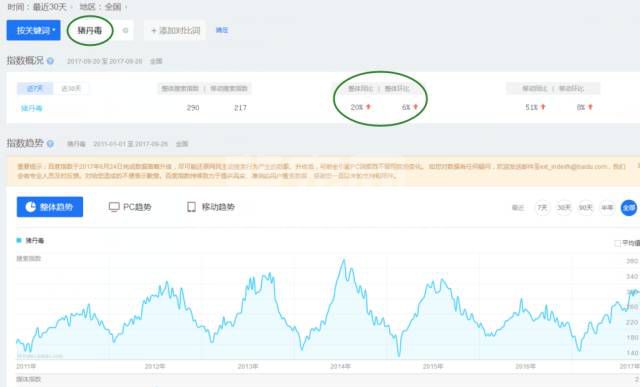Remove the 猪丹毒 keyword with the small circle icon
The width and height of the screenshot is (640, 387).
pos(126,30)
